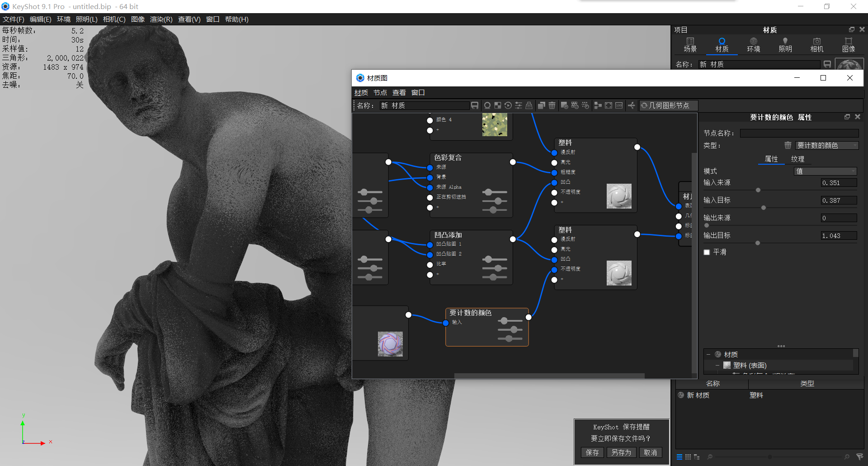Toggle the 几何图形节点 button
Screen dimensions: 868x466
pos(668,105)
